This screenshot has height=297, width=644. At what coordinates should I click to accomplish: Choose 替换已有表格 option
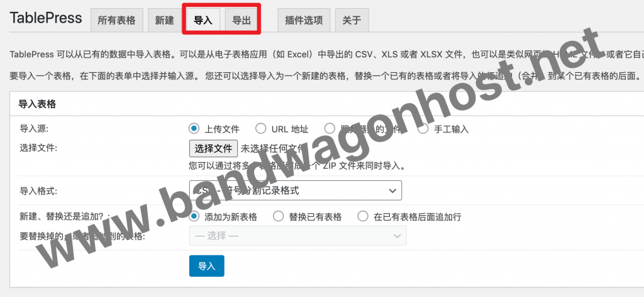(x=279, y=216)
